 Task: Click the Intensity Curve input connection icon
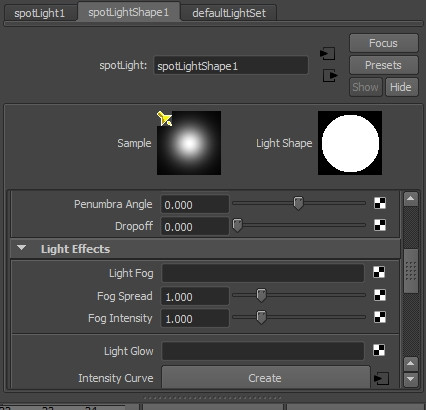(x=381, y=378)
